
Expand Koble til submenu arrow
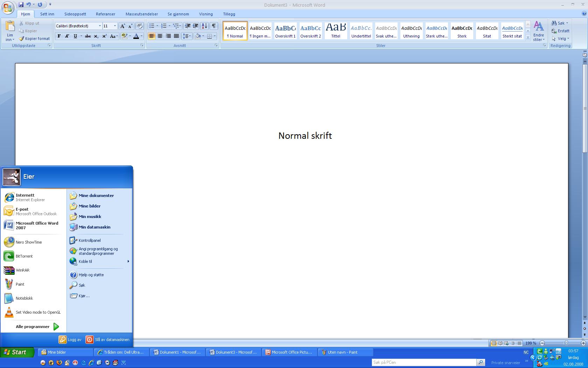click(x=128, y=261)
